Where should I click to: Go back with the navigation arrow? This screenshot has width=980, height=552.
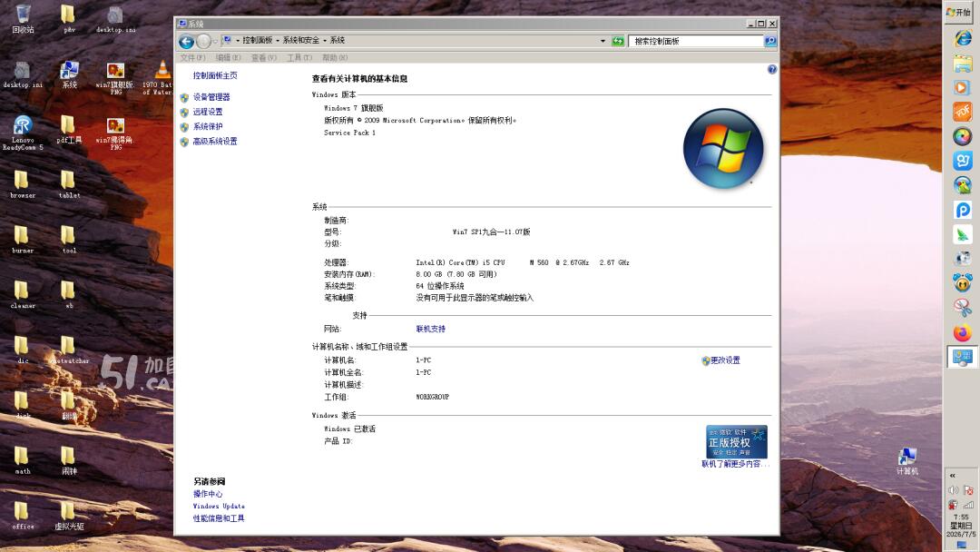pos(186,41)
